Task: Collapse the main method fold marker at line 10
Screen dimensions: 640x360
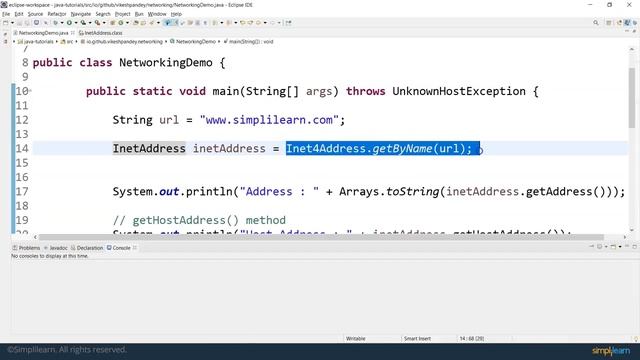Action: 30,91
